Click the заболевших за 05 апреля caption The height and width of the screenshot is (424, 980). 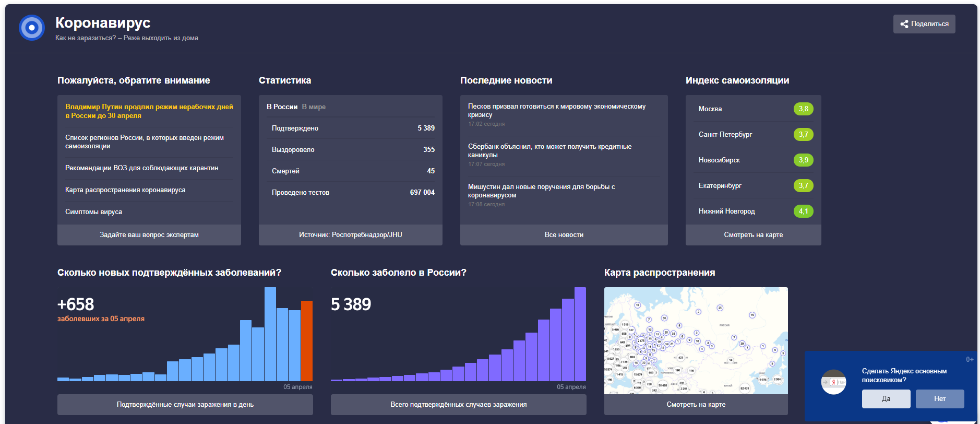tap(101, 319)
